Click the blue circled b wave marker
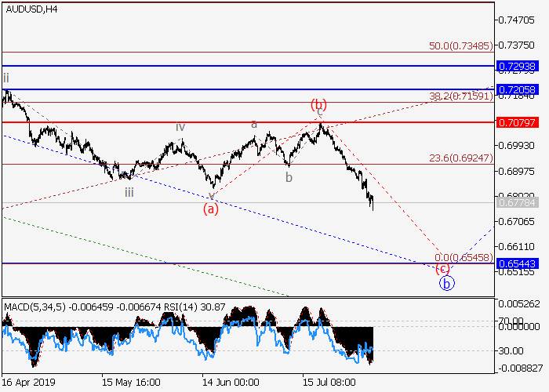The height and width of the screenshot is (392, 549). 446,283
